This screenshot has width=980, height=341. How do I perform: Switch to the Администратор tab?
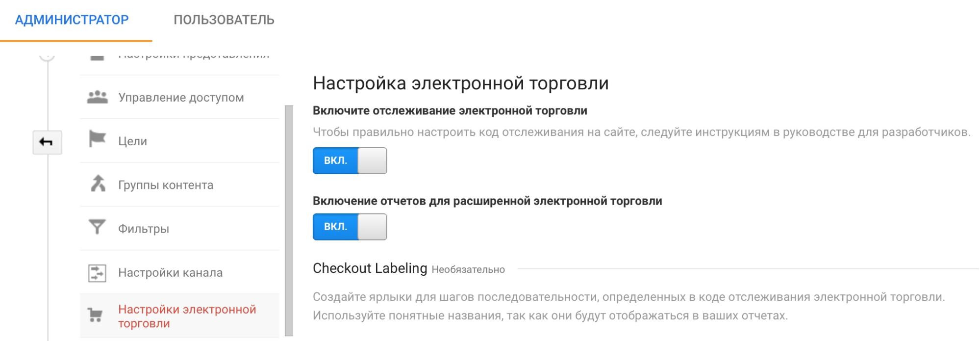(72, 20)
